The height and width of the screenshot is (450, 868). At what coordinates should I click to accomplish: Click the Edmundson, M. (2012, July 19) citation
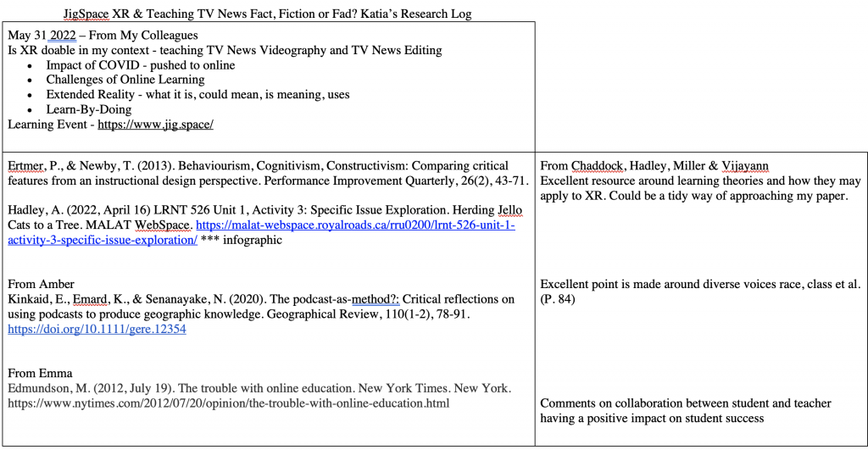[259, 388]
